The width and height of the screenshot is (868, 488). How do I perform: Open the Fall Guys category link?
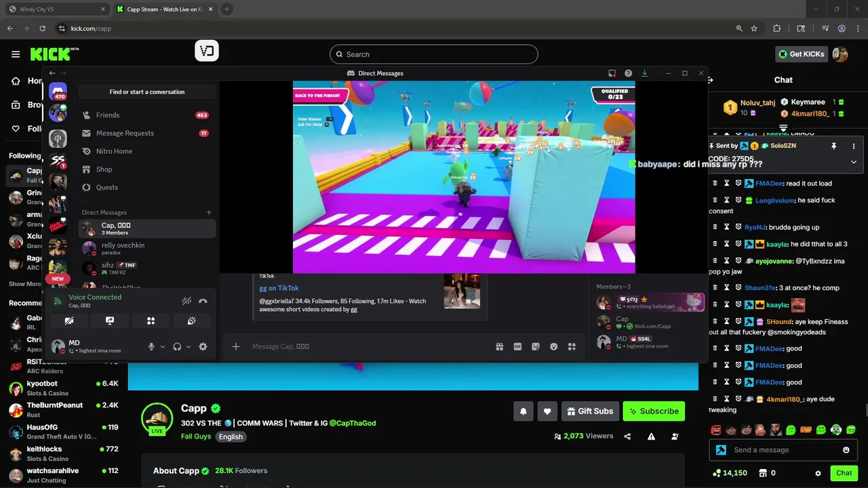(x=196, y=436)
